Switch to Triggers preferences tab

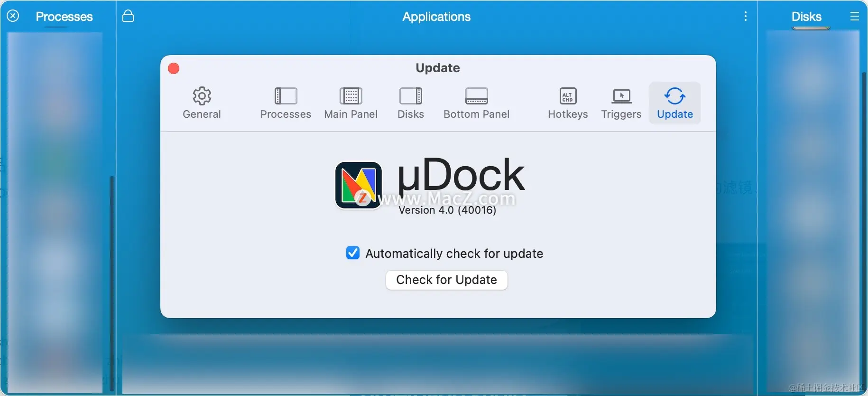[621, 103]
